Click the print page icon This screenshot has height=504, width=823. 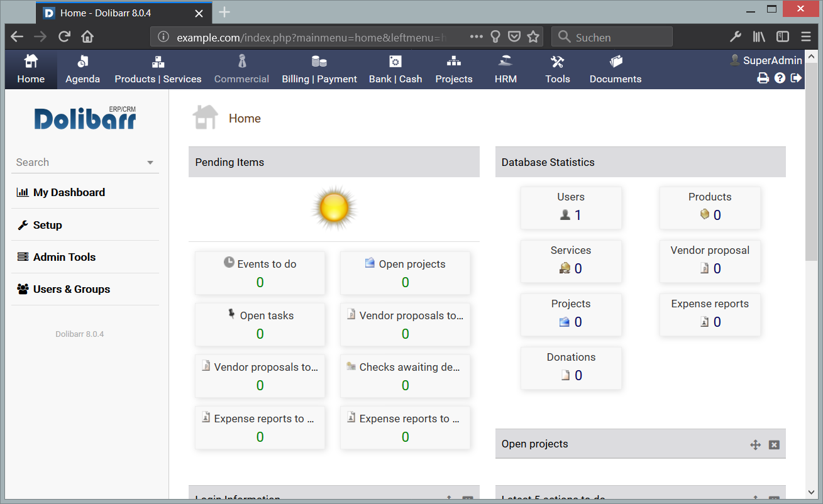(x=763, y=79)
